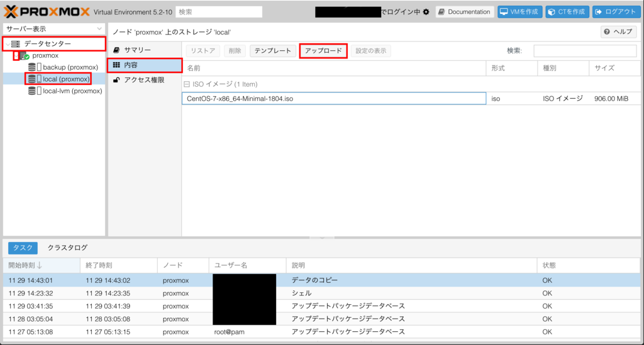Sort tasks by ノード column

pos(183,265)
